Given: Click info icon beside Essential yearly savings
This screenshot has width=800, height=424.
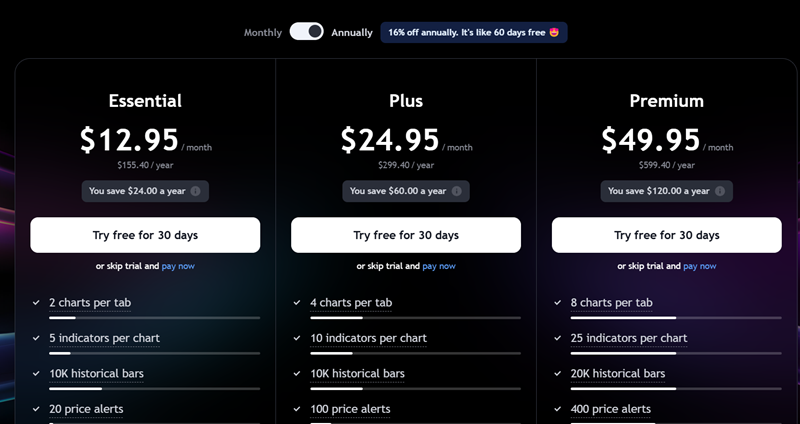Looking at the screenshot, I should pyautogui.click(x=195, y=191).
